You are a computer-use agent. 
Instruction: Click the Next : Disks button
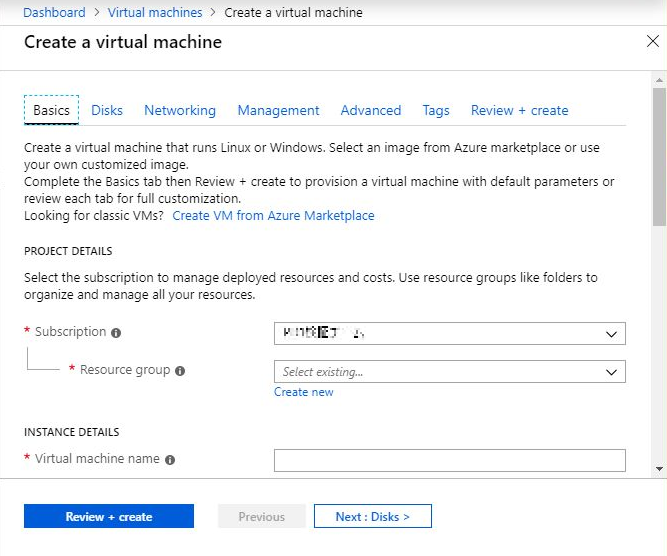point(372,517)
